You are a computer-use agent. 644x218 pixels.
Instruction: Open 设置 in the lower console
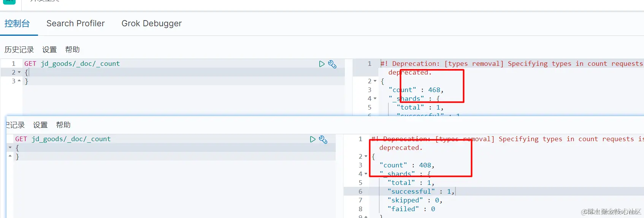click(40, 125)
